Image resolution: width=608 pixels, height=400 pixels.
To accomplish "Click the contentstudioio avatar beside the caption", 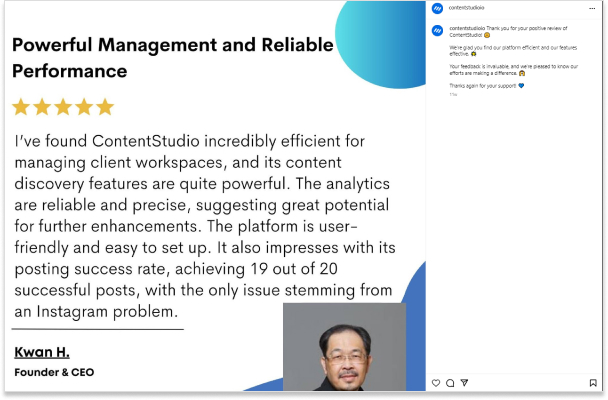I will click(x=437, y=31).
